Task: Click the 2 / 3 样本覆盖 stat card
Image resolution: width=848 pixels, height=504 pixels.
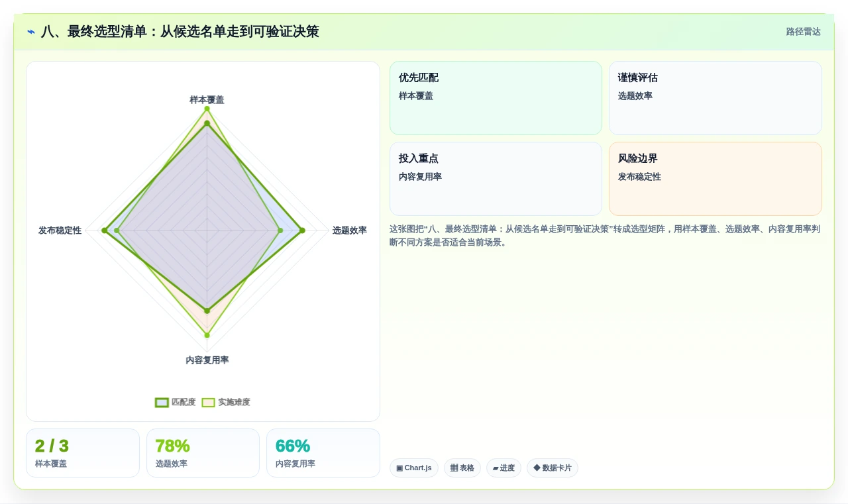Action: pos(83,453)
